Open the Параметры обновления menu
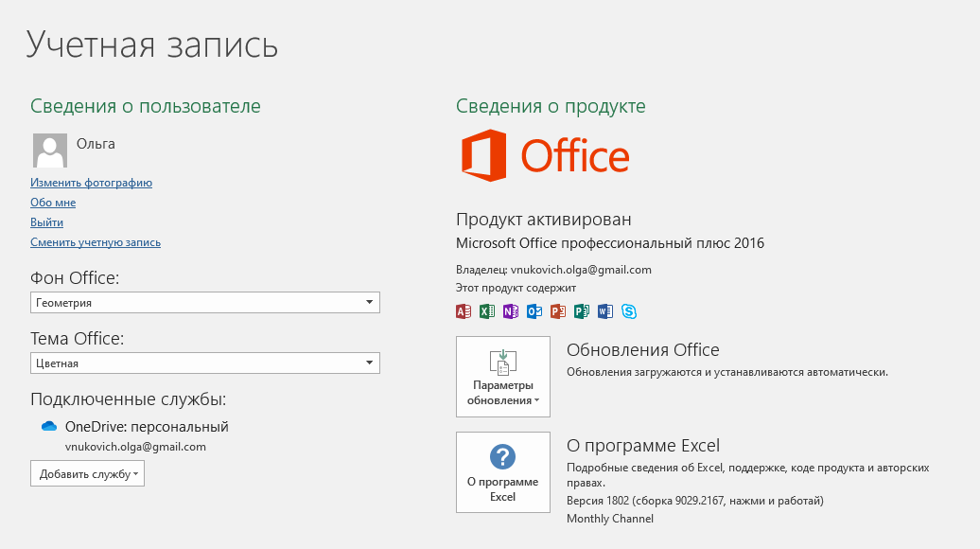The height and width of the screenshot is (549, 980). [x=503, y=377]
